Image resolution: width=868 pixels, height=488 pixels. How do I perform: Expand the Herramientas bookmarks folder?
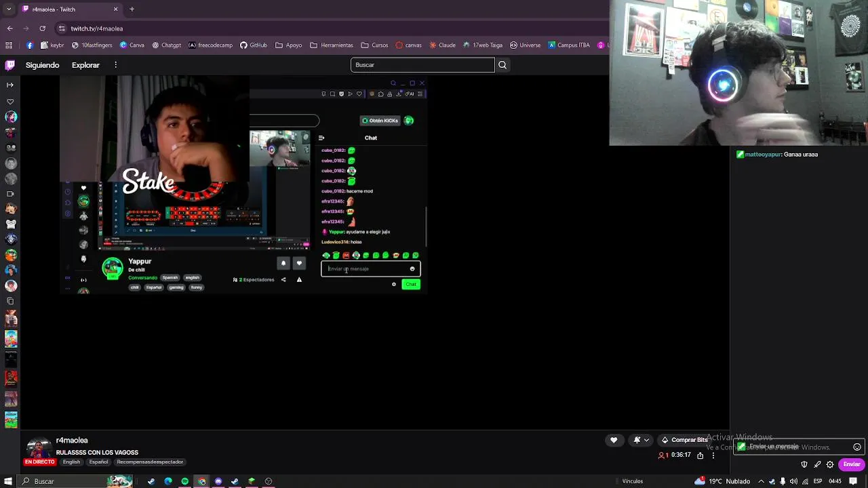(331, 45)
